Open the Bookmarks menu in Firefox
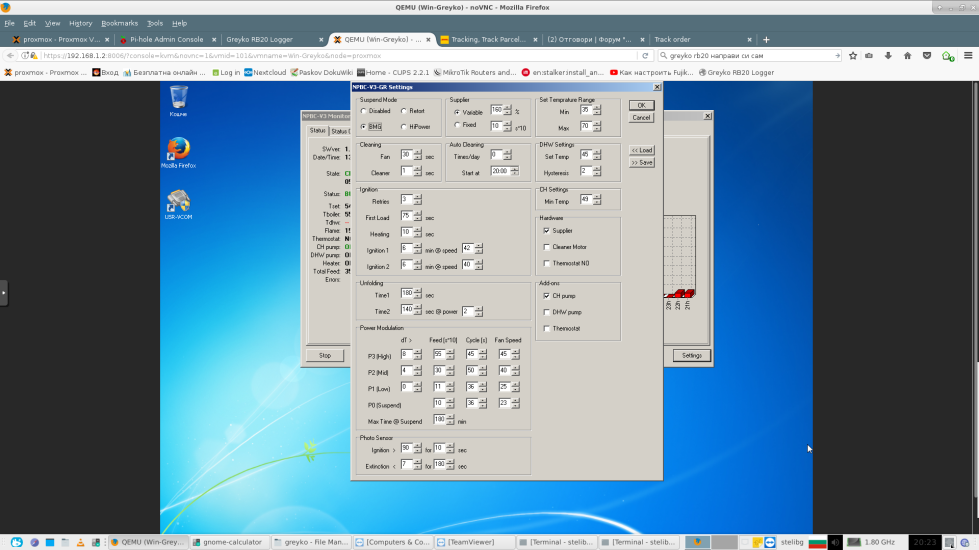Viewport: 979px width, 550px height. pos(119,23)
